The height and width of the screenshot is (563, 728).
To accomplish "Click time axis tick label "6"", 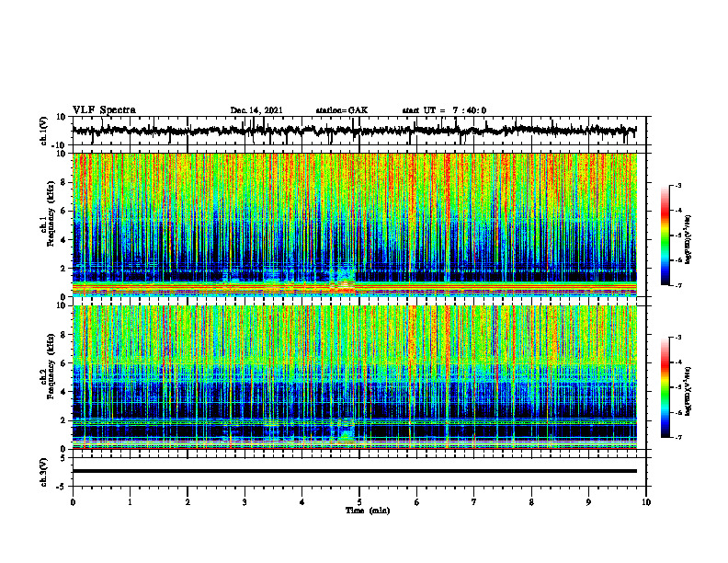I will [417, 502].
